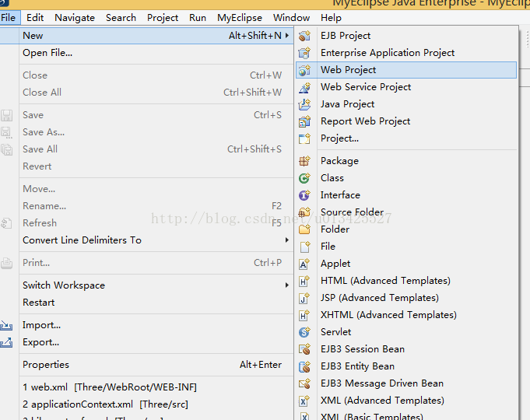Choose Open File... from File menu

pos(47,53)
